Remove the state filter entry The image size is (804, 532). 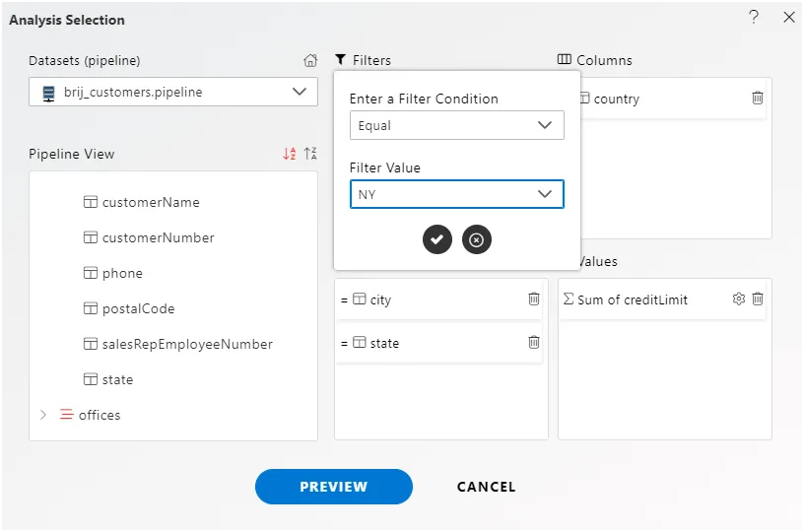point(534,343)
